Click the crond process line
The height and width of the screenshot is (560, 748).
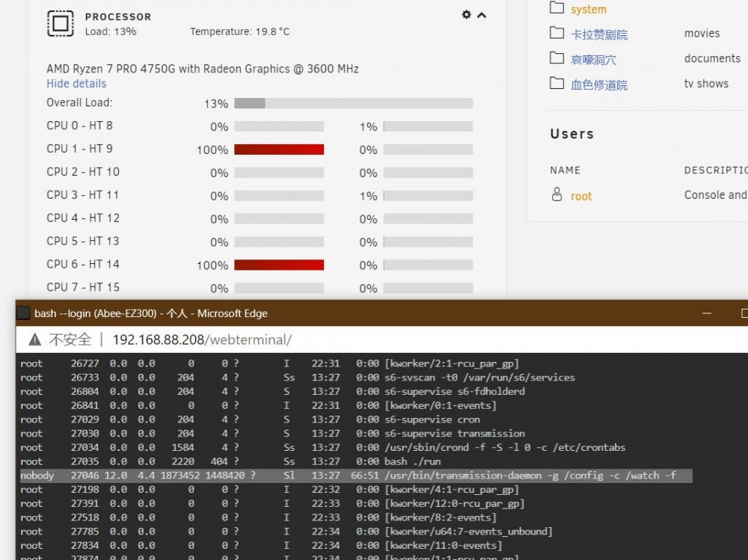322,447
